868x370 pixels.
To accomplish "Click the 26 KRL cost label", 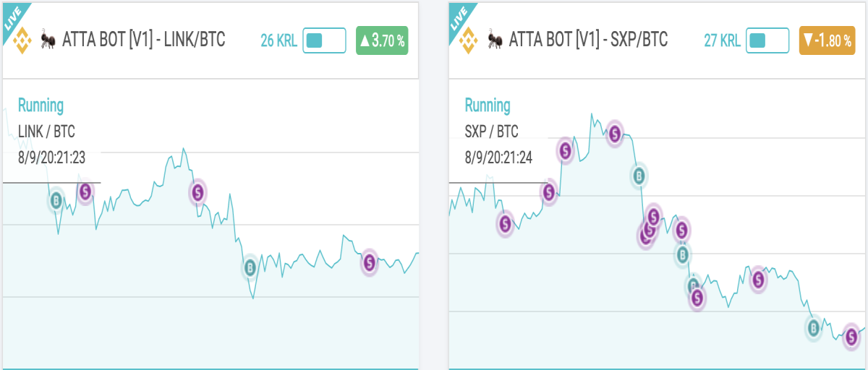I will 278,41.
